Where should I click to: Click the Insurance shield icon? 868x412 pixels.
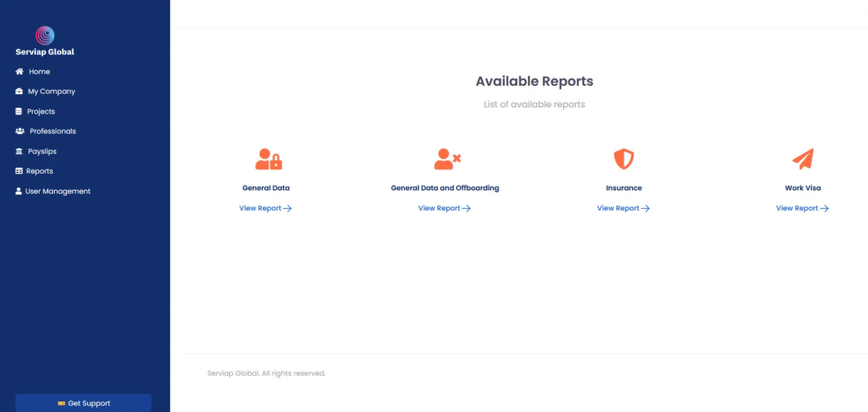coord(624,159)
